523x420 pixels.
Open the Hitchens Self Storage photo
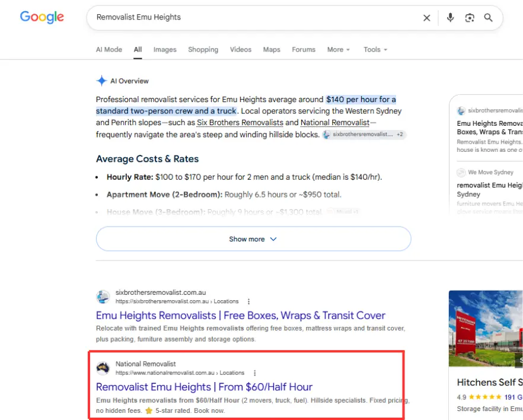(486, 329)
